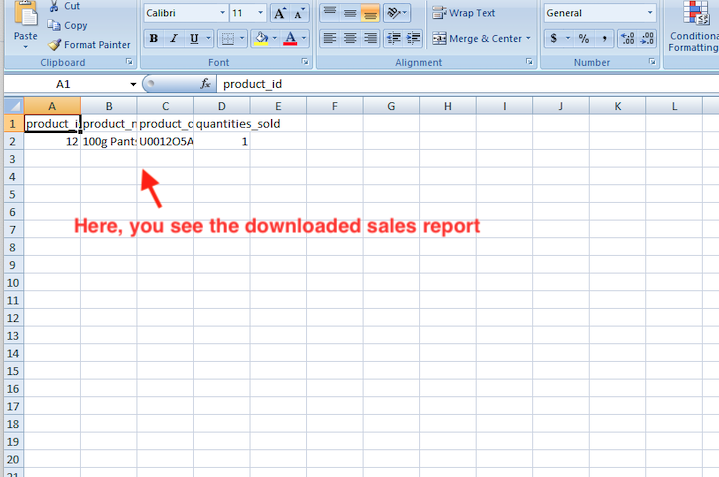Toggle underline formatting
This screenshot has height=477, width=719.
195,39
